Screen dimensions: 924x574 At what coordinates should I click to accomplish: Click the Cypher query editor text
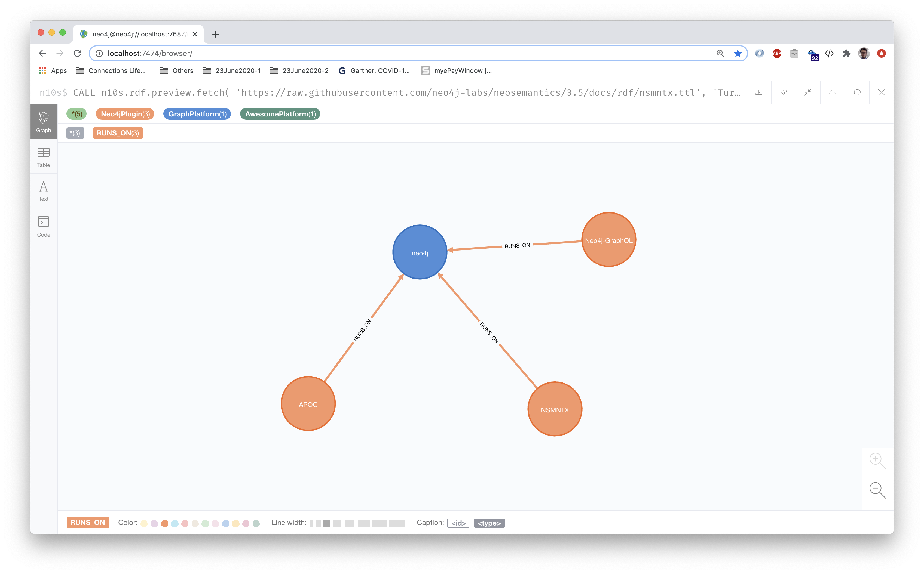click(x=407, y=93)
